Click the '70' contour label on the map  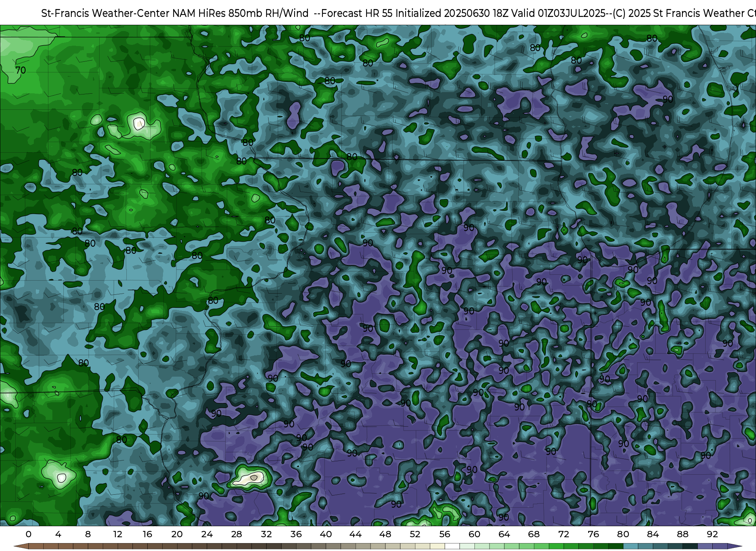pyautogui.click(x=20, y=70)
